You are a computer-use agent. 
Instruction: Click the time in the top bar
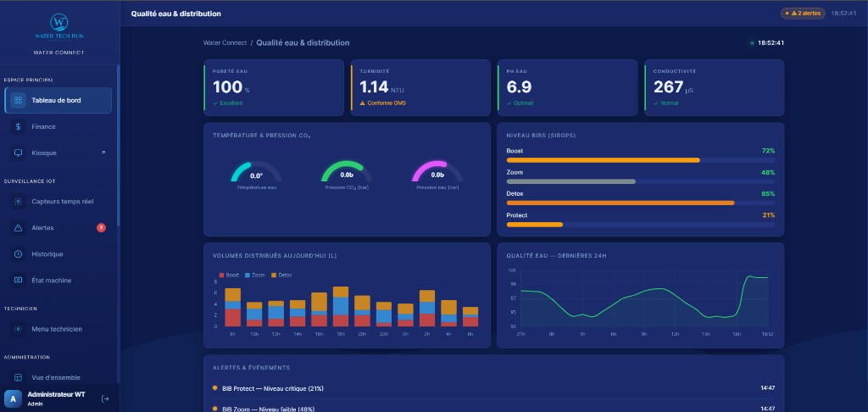843,14
